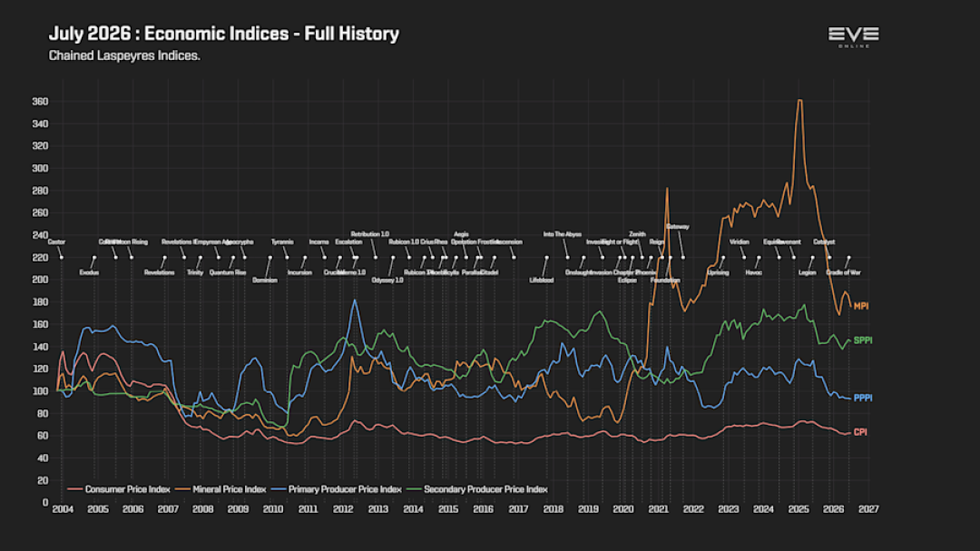Image resolution: width=980 pixels, height=551 pixels.
Task: Select the green SPPI series label
Action: (x=863, y=340)
